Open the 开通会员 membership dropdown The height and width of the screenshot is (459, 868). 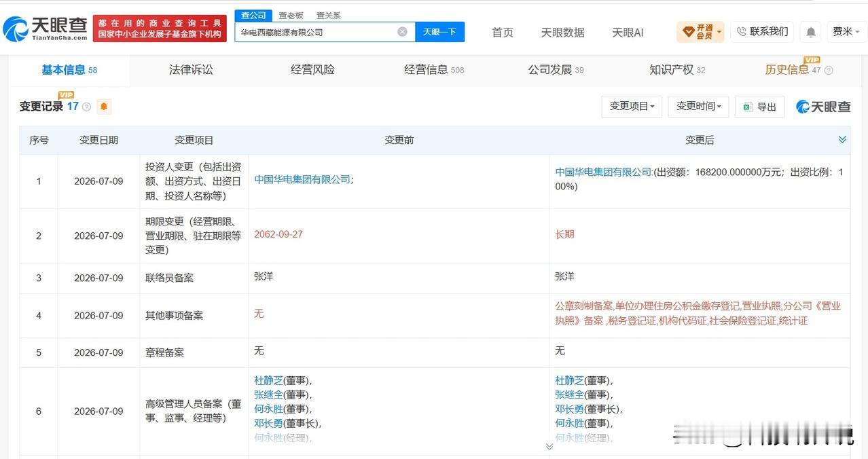[700, 32]
